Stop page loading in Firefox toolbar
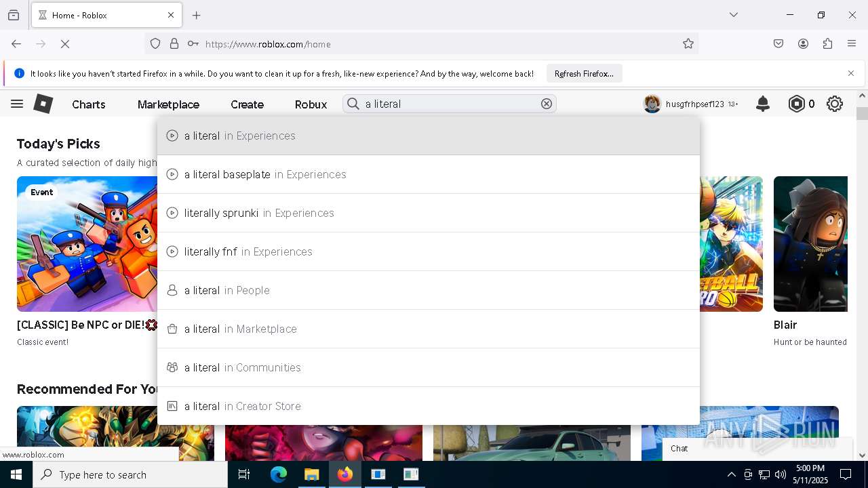 (x=65, y=44)
